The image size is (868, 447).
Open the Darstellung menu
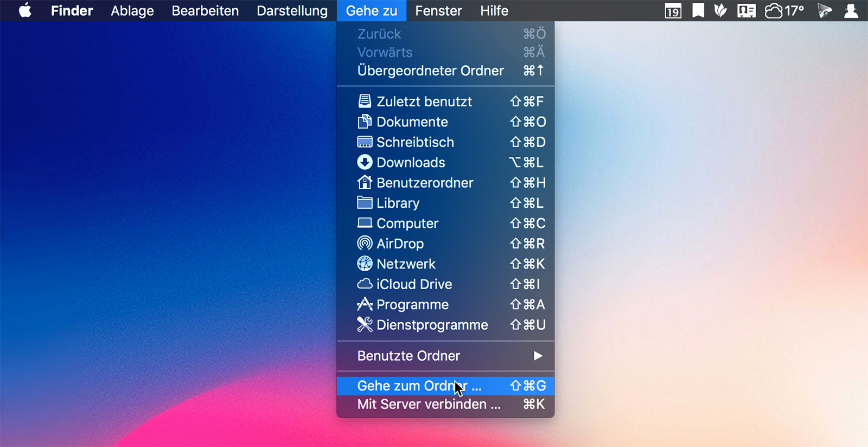point(292,10)
